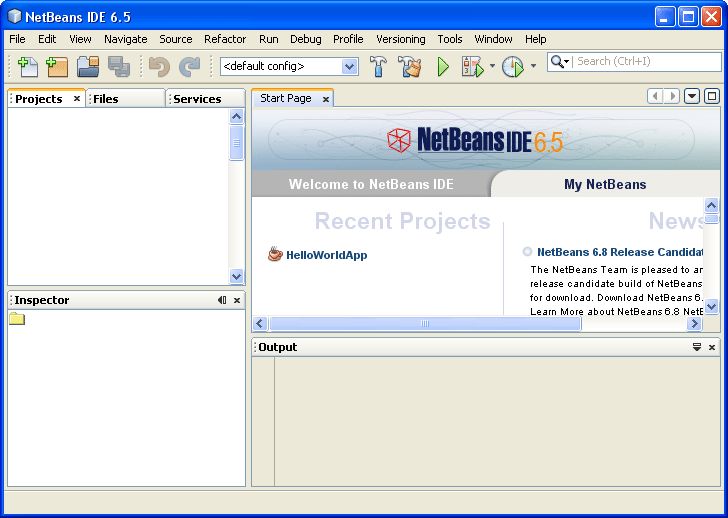Screen dimensions: 728x518
Task: Switch to the Files tab
Action: pos(125,98)
